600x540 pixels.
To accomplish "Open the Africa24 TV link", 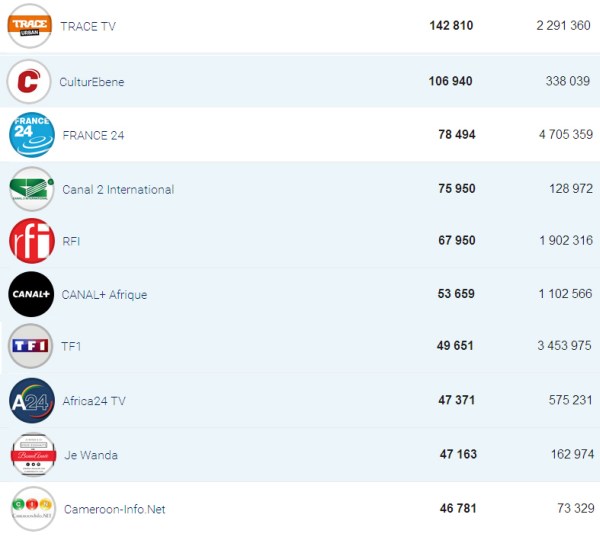I will pyautogui.click(x=94, y=401).
